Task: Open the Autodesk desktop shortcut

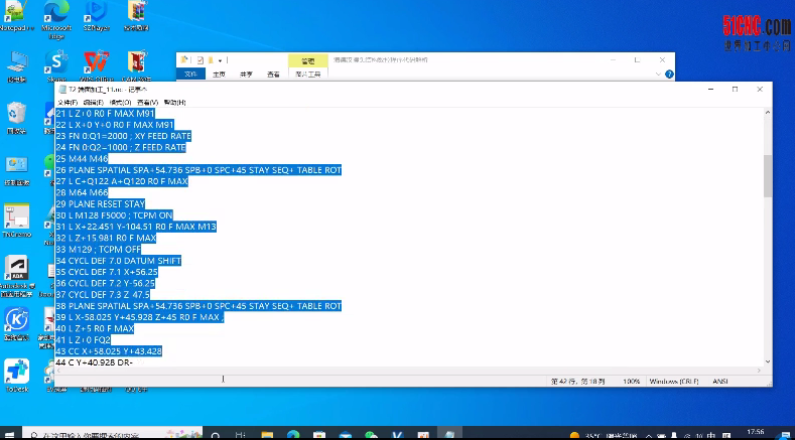Action: 17,270
